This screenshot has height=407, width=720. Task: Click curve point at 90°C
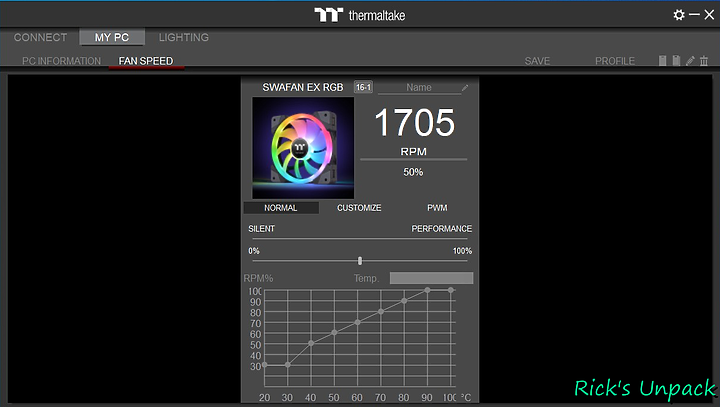[x=428, y=290]
